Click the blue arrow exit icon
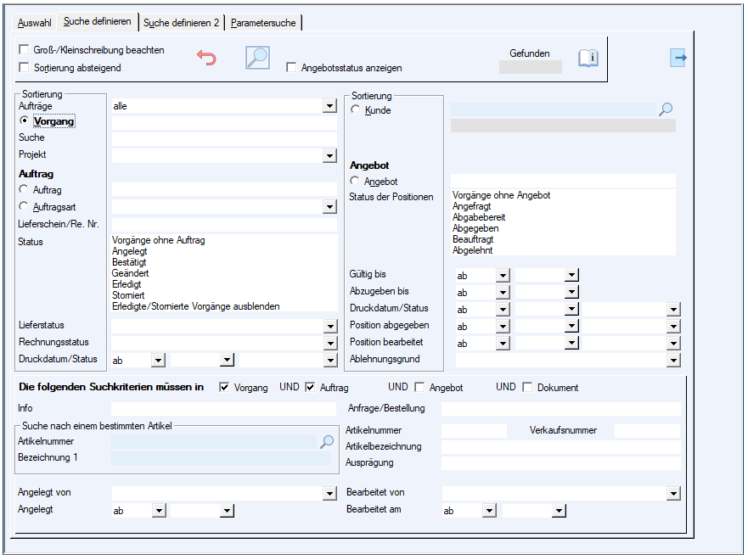Viewport: 748px width, 560px height. click(x=678, y=58)
